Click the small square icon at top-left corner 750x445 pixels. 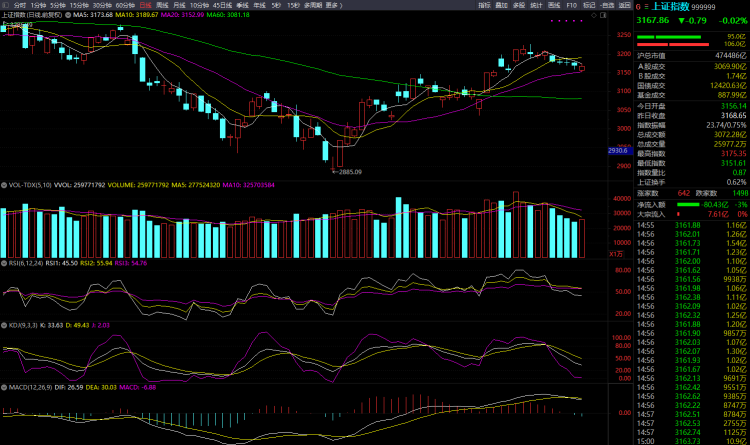pyautogui.click(x=4, y=5)
